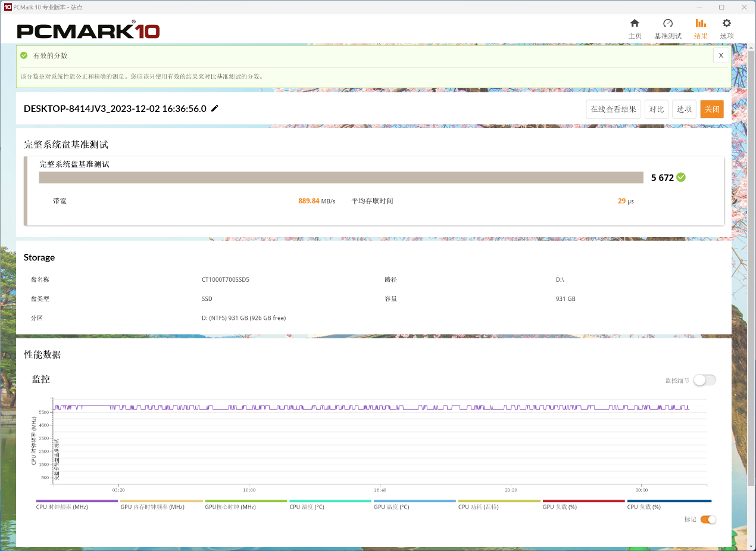Open the 基准测试 benchmark gauge icon
Screen dimensions: 756x551
pos(667,24)
